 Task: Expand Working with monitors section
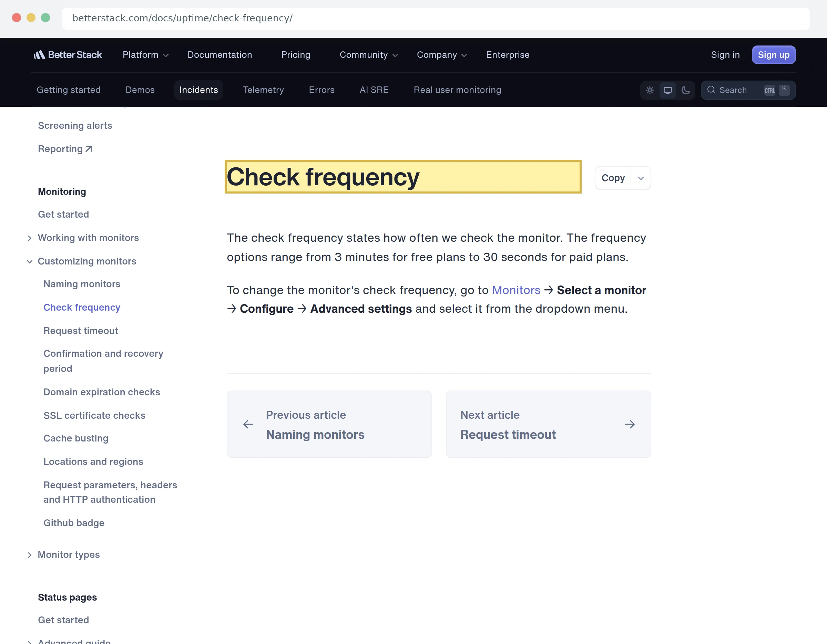(x=30, y=238)
